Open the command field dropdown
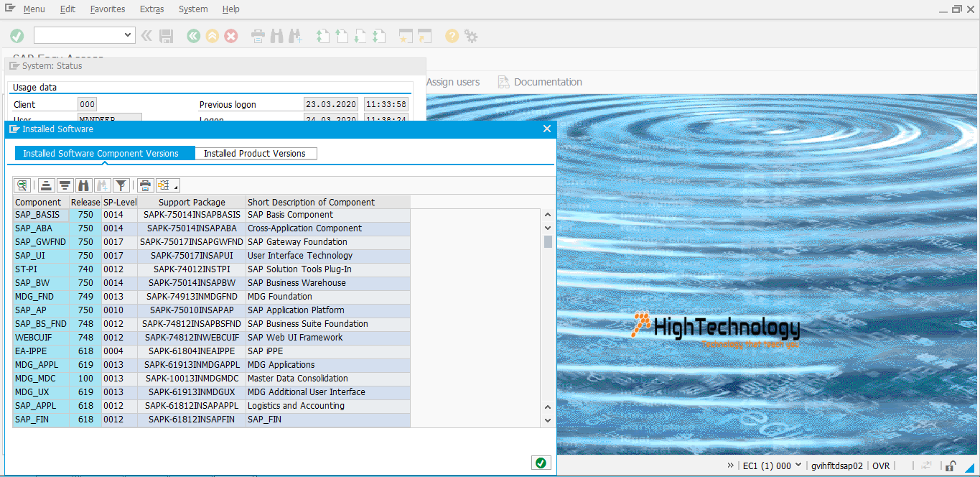This screenshot has width=980, height=477. 129,35
